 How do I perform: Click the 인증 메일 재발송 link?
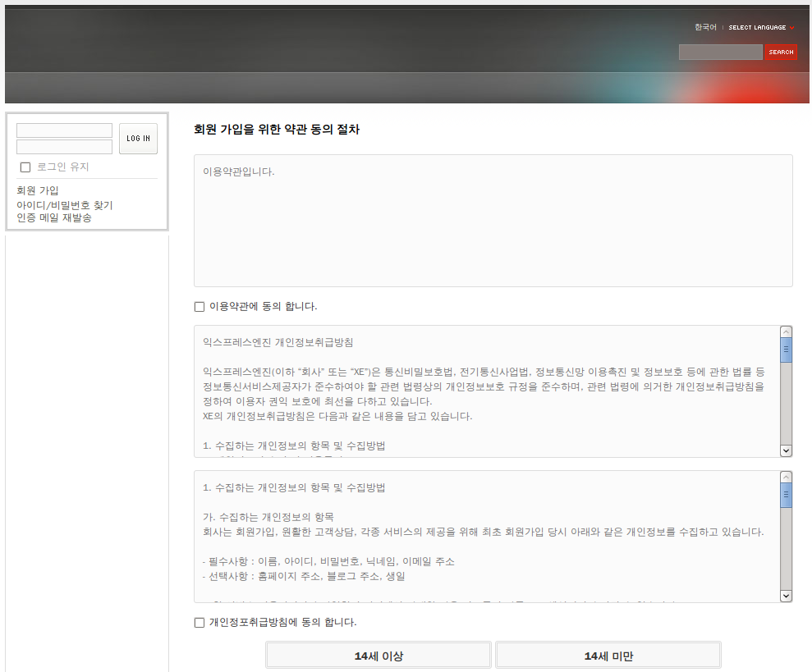(x=54, y=217)
